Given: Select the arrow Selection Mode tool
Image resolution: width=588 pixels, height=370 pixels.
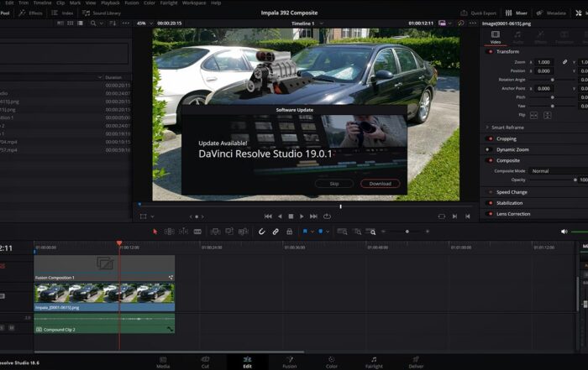Looking at the screenshot, I should (x=155, y=232).
